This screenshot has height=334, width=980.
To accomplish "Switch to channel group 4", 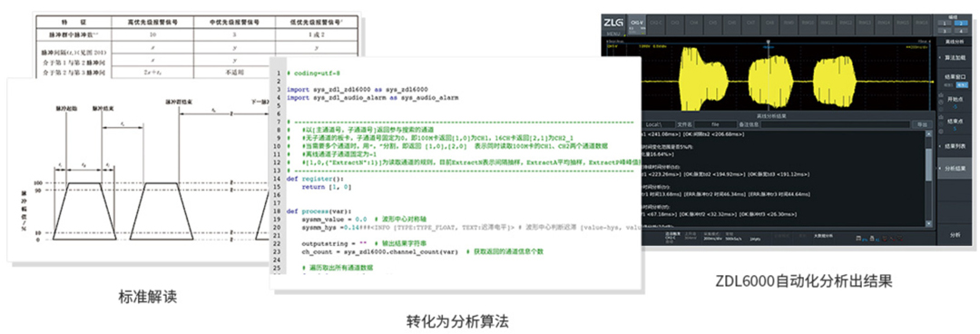I will (961, 31).
